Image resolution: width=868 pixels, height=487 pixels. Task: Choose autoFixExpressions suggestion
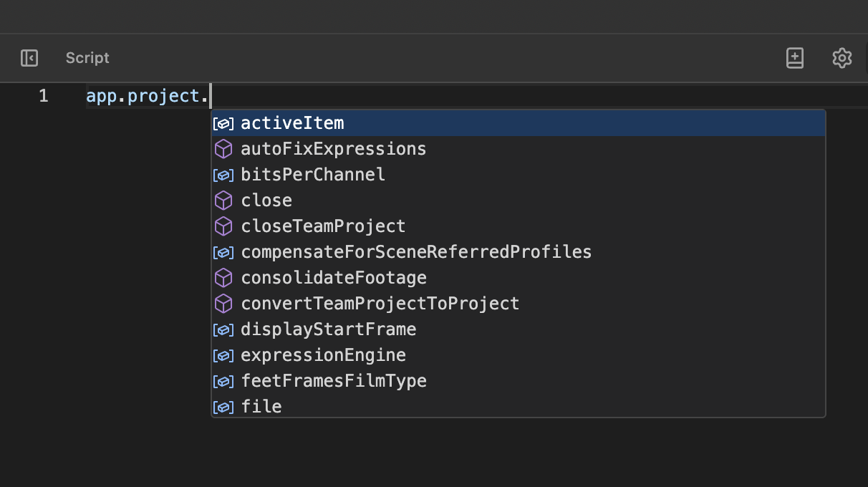coord(333,148)
